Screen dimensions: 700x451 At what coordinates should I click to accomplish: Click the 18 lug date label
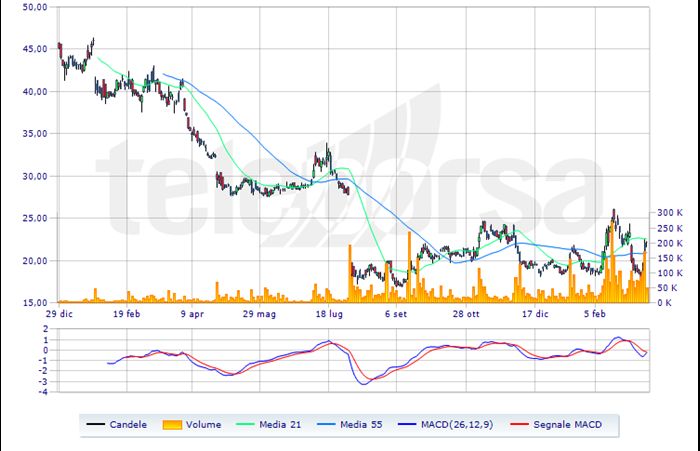(x=329, y=313)
